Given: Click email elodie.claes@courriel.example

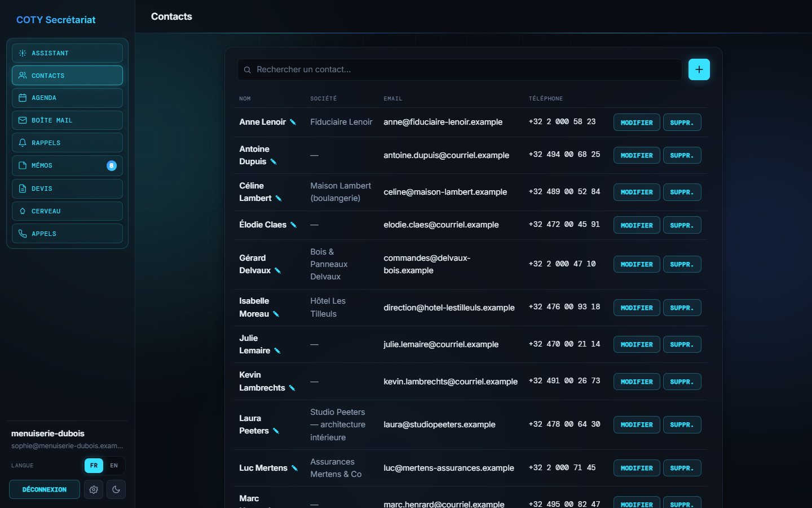Looking at the screenshot, I should [441, 225].
